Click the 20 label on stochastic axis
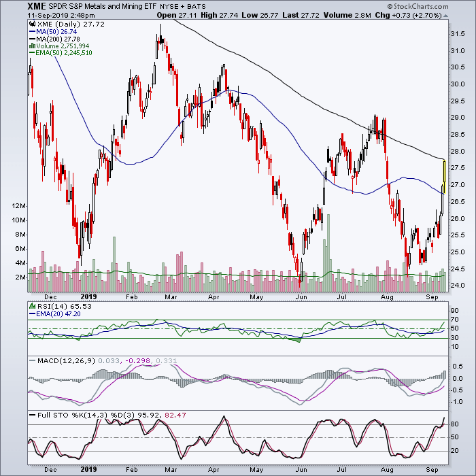The image size is (476, 476). coord(455,451)
